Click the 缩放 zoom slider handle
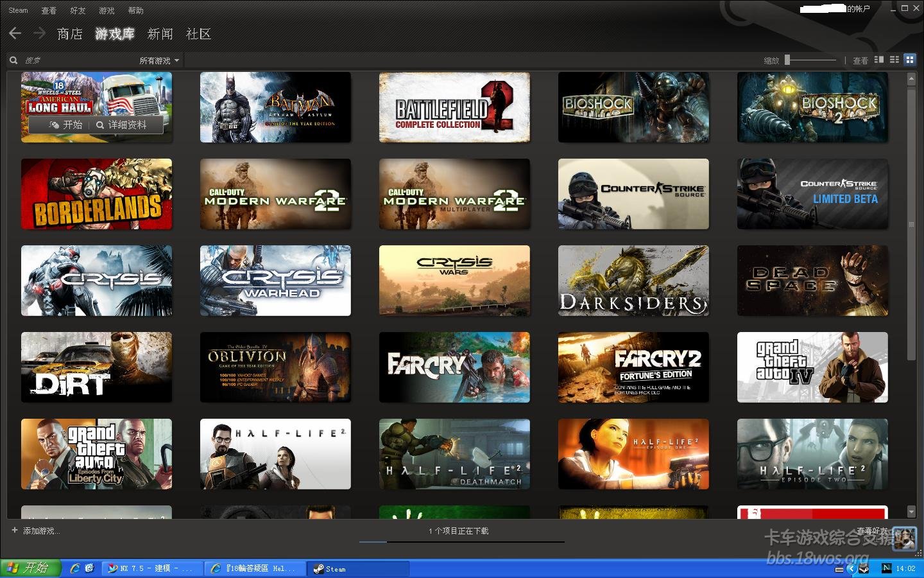Viewport: 924px width, 578px height. point(787,60)
